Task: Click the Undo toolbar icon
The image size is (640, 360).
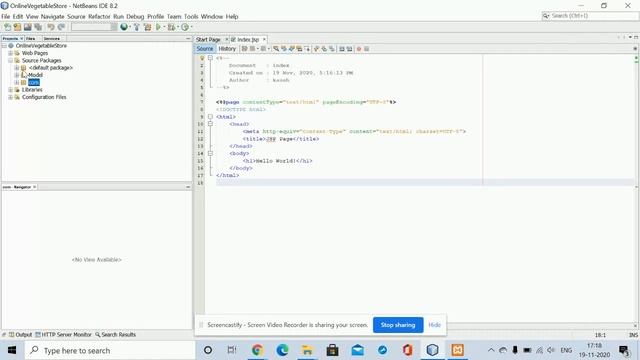Action: coord(51,27)
